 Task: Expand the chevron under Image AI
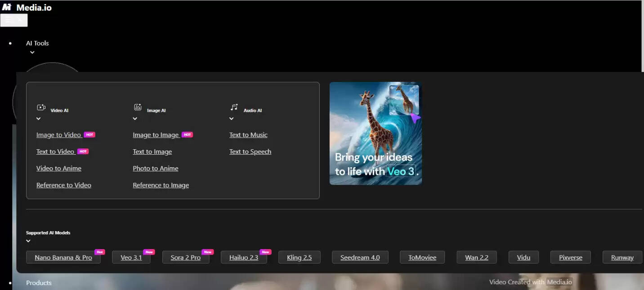tap(135, 119)
